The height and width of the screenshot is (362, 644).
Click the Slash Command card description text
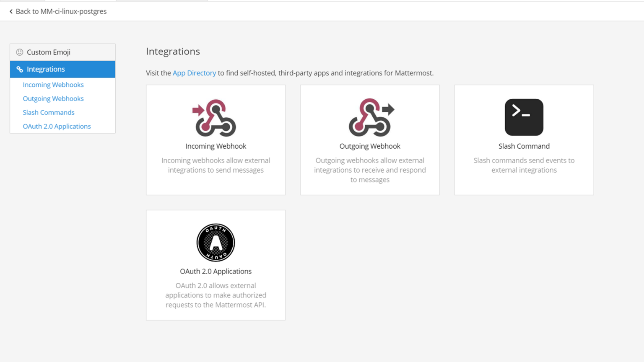point(524,165)
